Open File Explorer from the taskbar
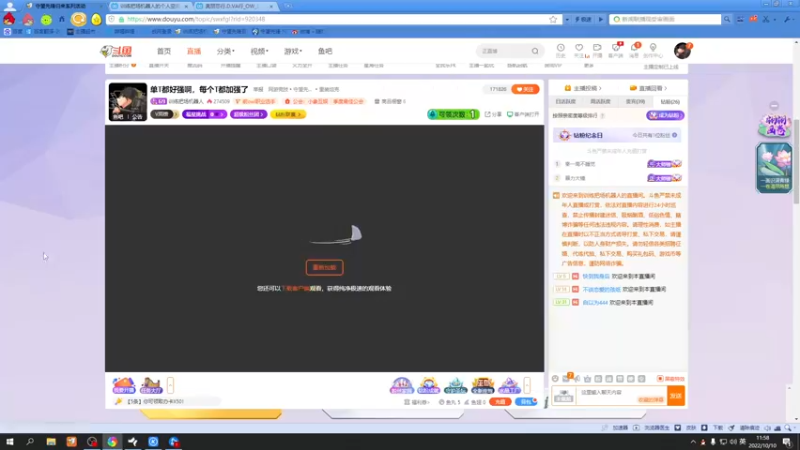This screenshot has height=450, width=800. (x=51, y=441)
